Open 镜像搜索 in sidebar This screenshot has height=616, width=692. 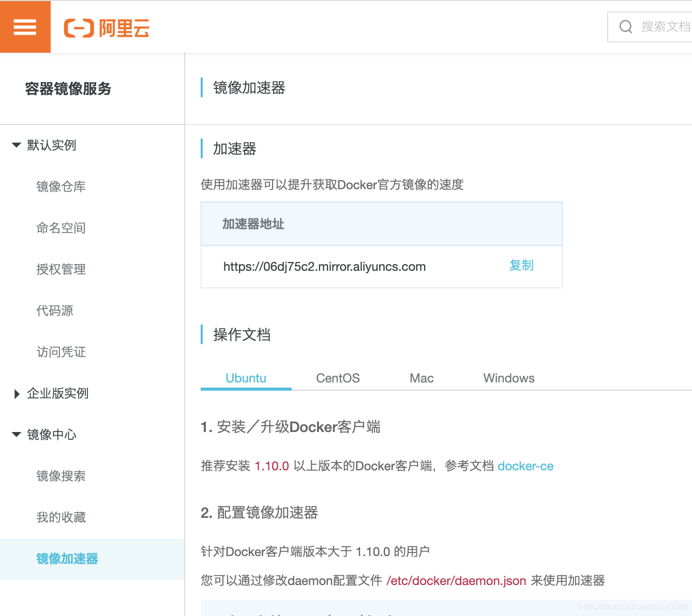[x=61, y=476]
